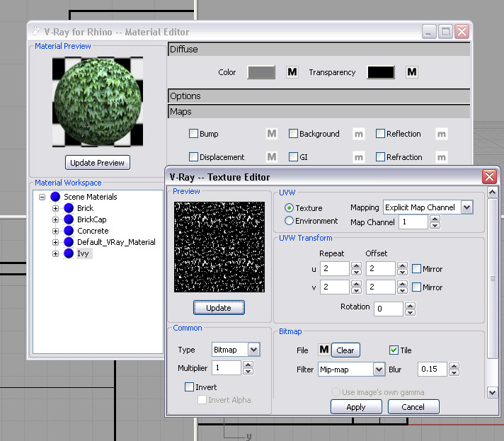Click the Bitmap File M button
Image resolution: width=504 pixels, height=441 pixels.
tap(324, 350)
